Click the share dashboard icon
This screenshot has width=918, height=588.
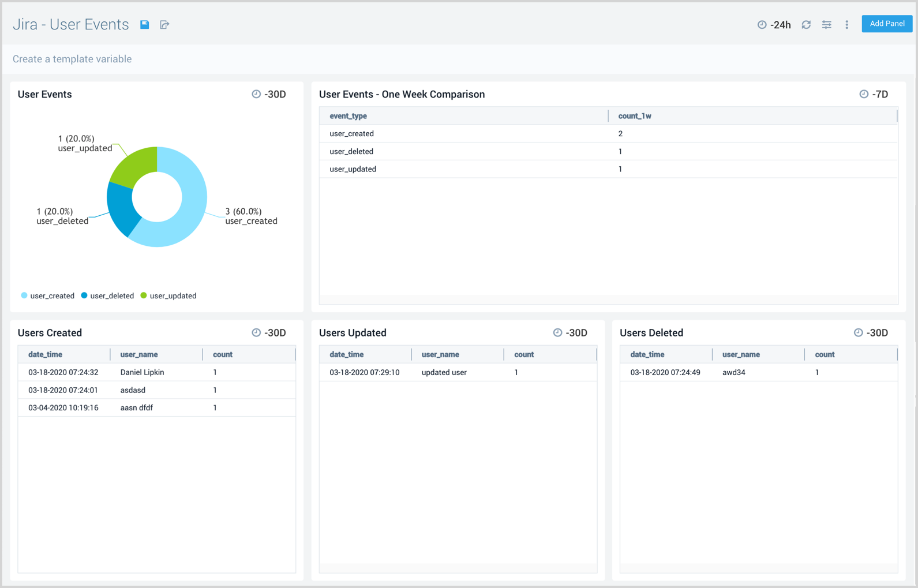[164, 25]
